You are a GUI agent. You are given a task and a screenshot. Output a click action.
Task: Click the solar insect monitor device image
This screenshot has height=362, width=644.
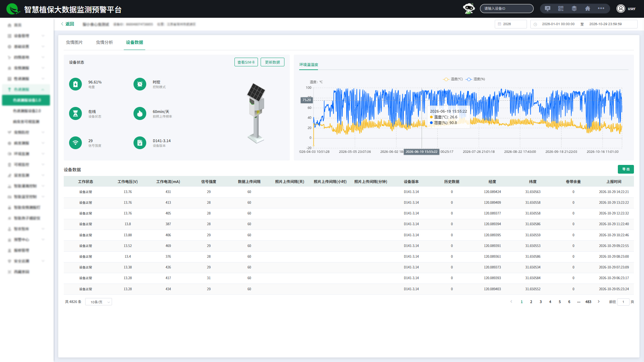point(256,113)
